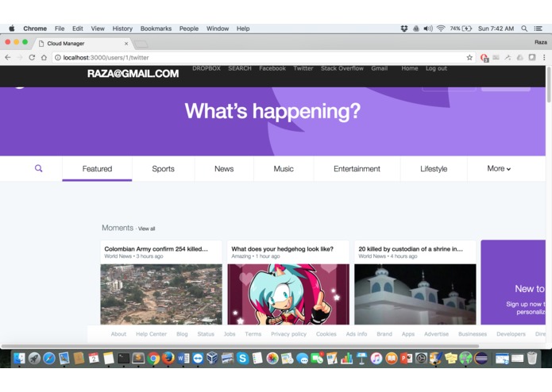Image resolution: width=552 pixels, height=392 pixels.
Task: Open Finder from the dock
Action: tap(19, 358)
